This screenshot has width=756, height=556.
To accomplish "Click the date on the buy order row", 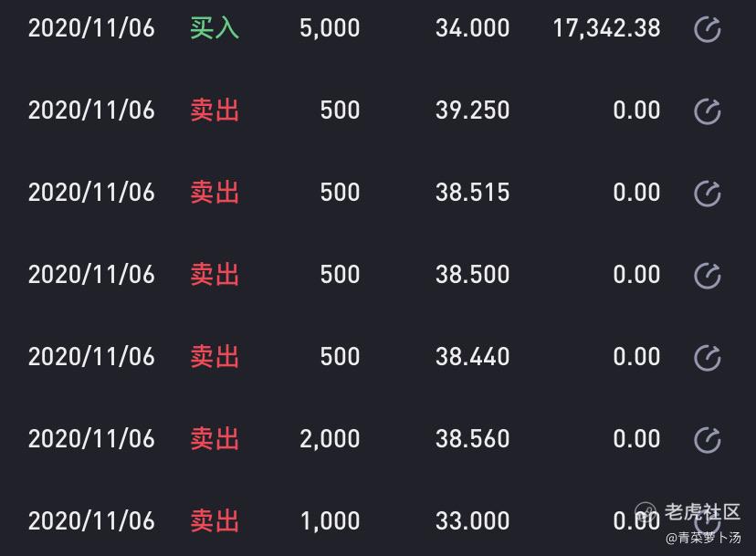I will pos(91,28).
